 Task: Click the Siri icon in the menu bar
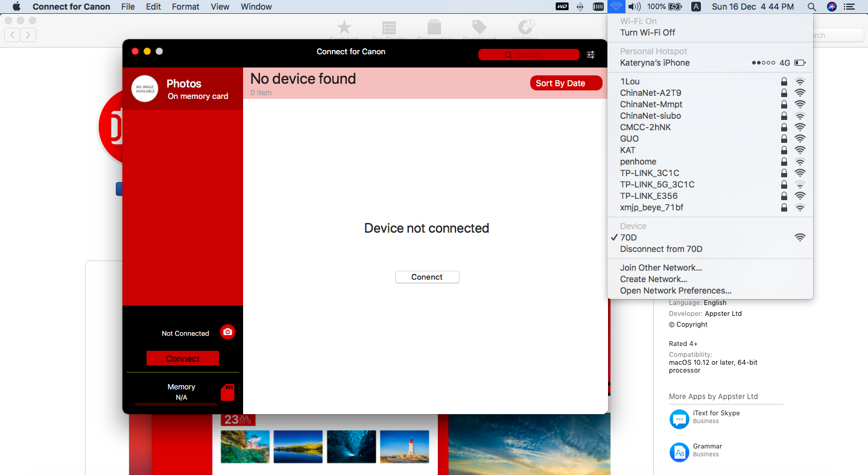[x=832, y=7]
